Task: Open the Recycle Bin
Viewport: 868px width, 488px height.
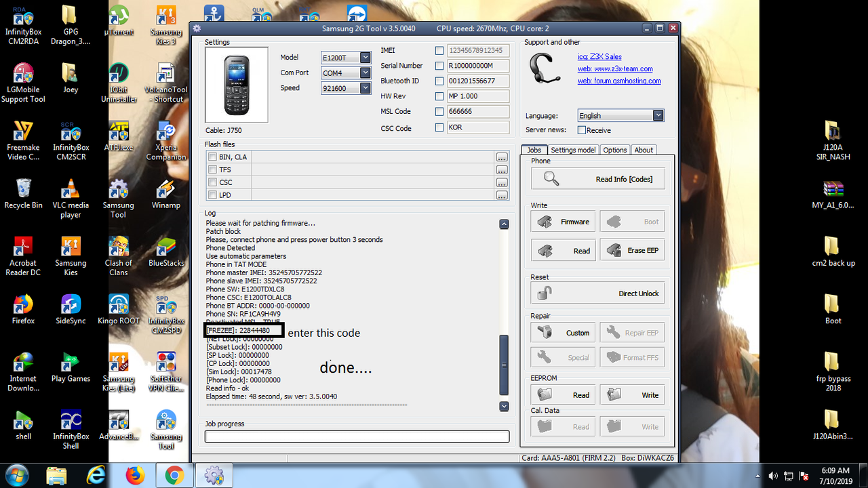Action: tap(23, 194)
